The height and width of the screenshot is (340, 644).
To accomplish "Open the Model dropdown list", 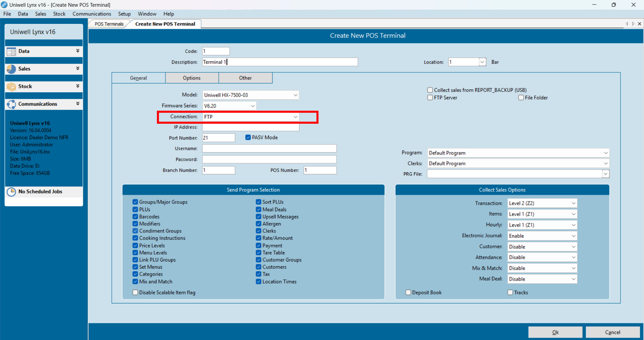I will tap(295, 95).
